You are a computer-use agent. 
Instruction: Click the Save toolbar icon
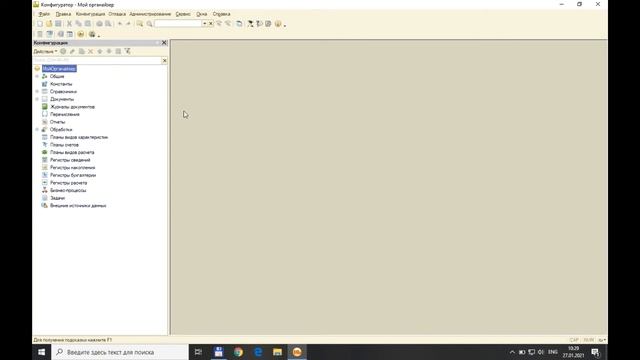[x=58, y=24]
